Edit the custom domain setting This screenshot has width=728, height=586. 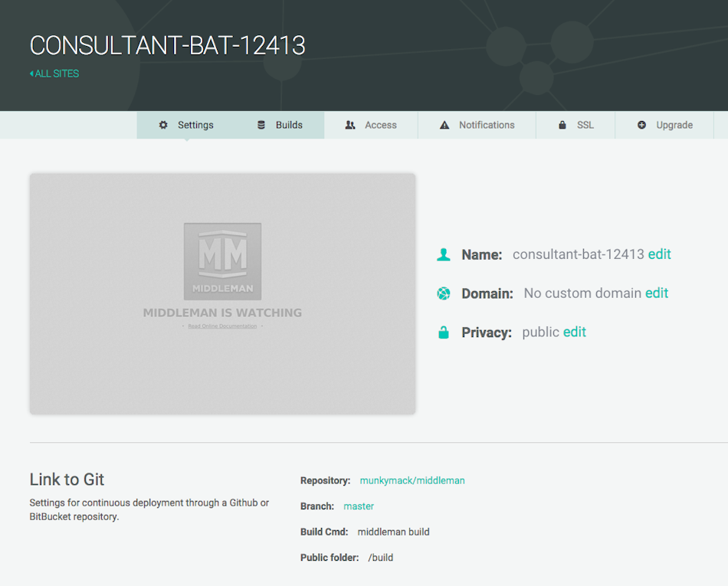click(657, 293)
